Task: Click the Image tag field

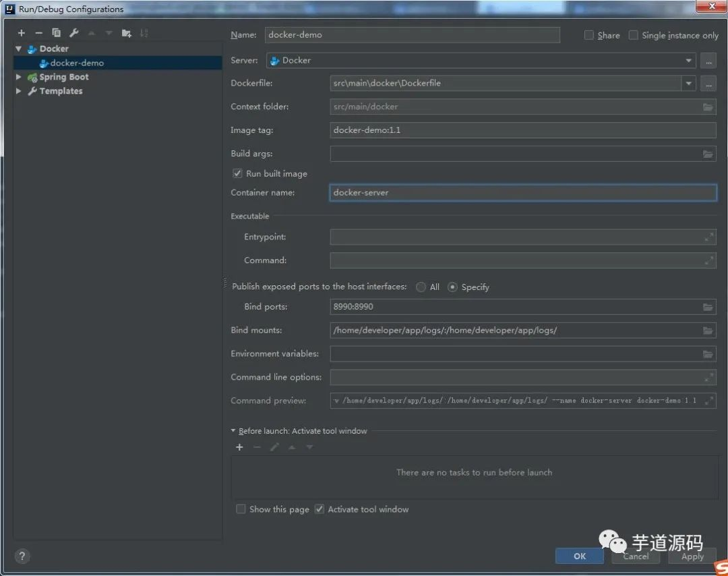Action: [523, 130]
